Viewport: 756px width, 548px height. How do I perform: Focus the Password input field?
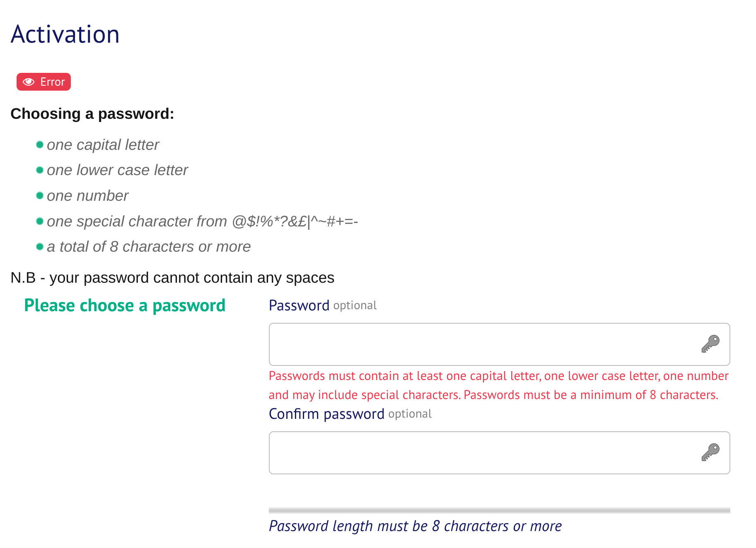(499, 344)
